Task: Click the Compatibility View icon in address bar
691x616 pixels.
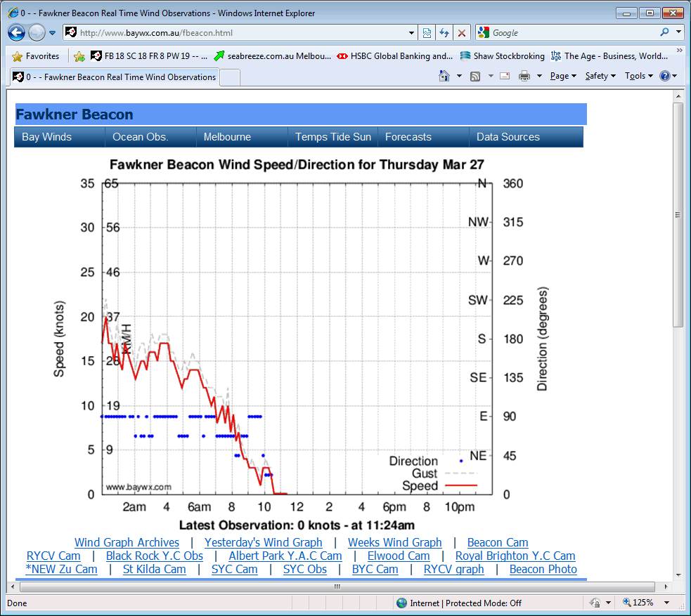Action: pyautogui.click(x=427, y=32)
